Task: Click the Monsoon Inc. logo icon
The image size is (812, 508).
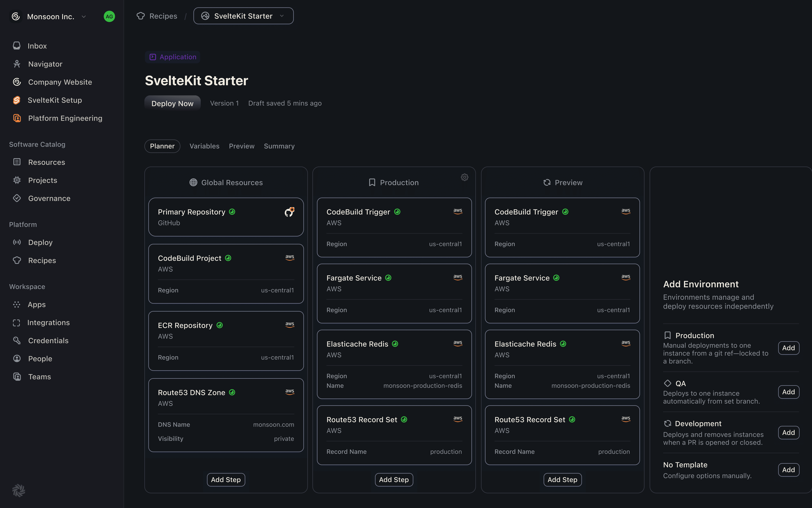Action: [x=16, y=17]
